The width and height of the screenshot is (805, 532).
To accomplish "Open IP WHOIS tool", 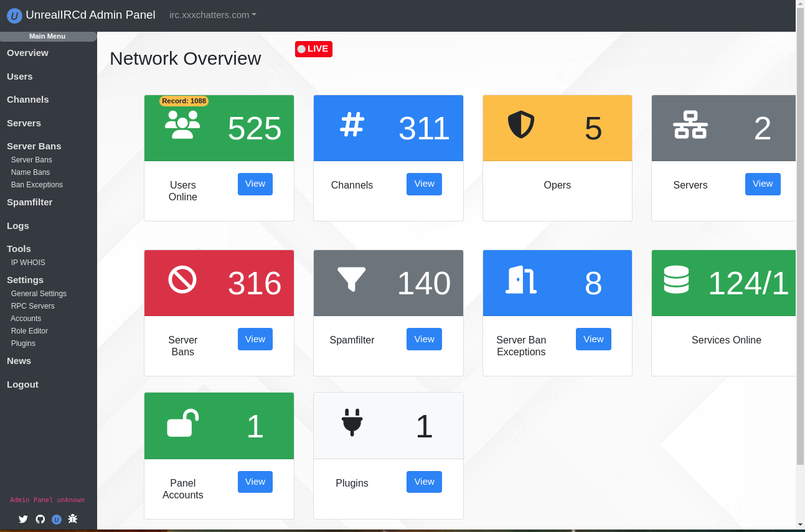I will [x=28, y=263].
